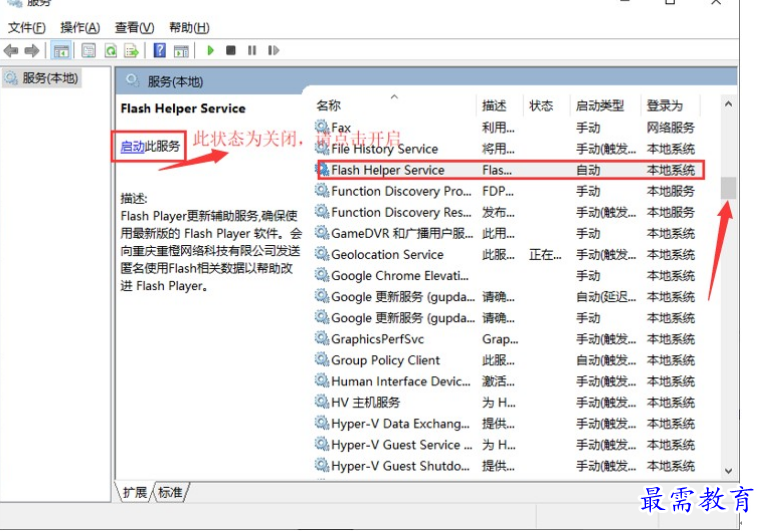Sort by the 名称 column header
This screenshot has width=762, height=531.
[x=329, y=105]
